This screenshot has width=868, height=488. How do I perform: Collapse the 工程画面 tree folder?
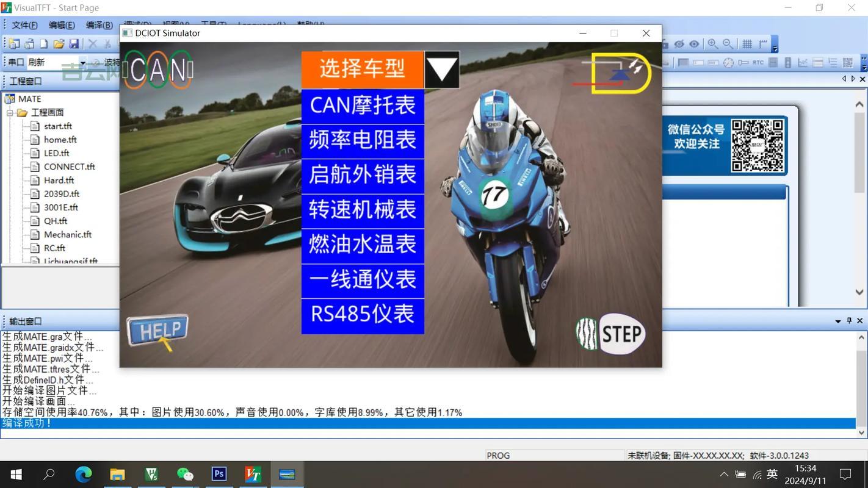click(x=10, y=113)
